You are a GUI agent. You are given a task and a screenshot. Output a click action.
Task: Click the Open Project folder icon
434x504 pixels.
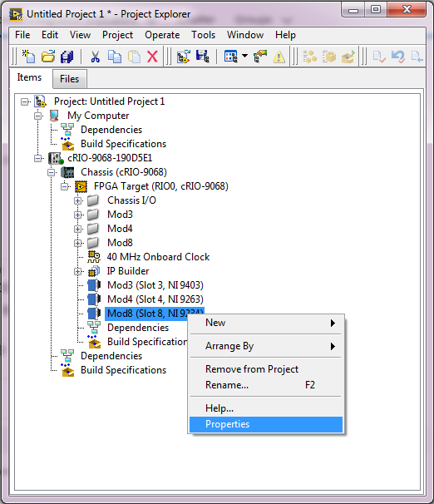[x=48, y=57]
